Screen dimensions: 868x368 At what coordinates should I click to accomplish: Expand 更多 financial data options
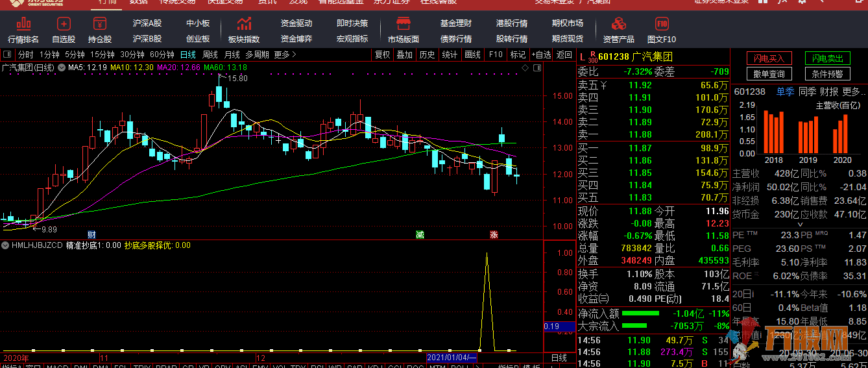[855, 92]
